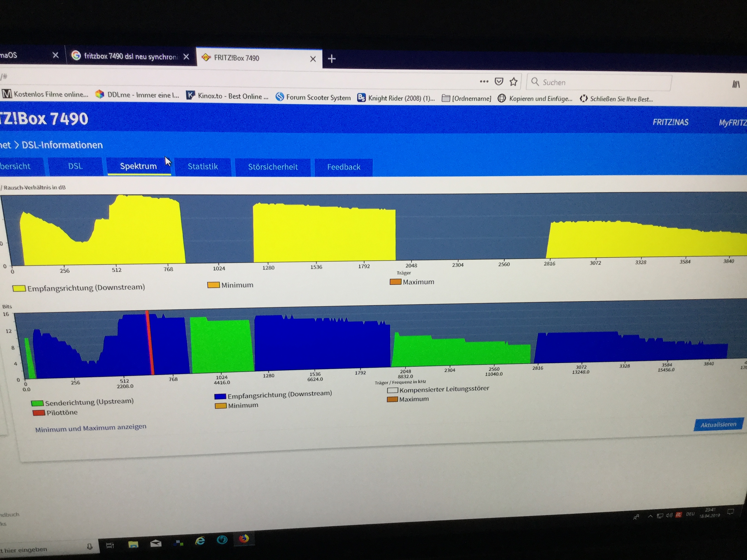Image resolution: width=747 pixels, height=560 pixels.
Task: Open File Explorer from taskbar
Action: point(133,544)
